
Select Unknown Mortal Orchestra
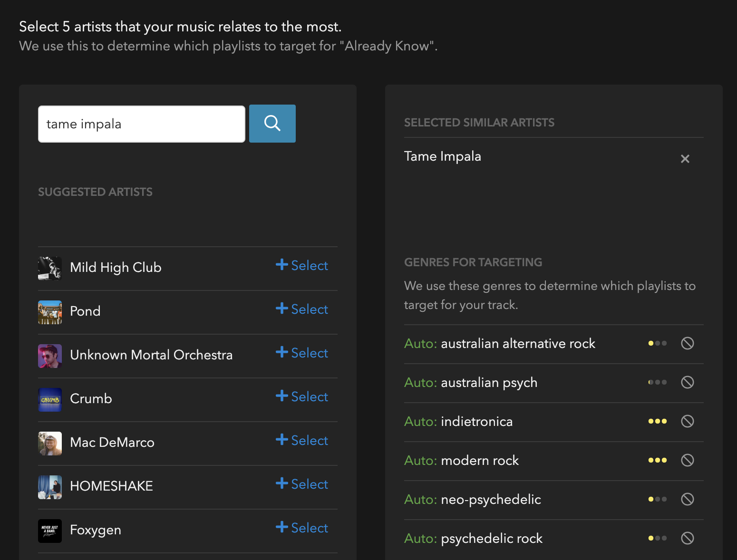click(302, 353)
